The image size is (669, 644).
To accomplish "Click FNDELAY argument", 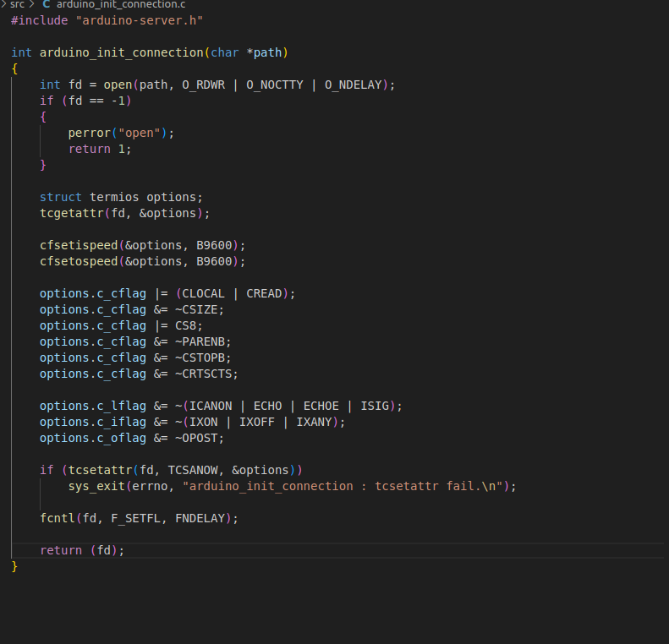I will [x=200, y=518].
